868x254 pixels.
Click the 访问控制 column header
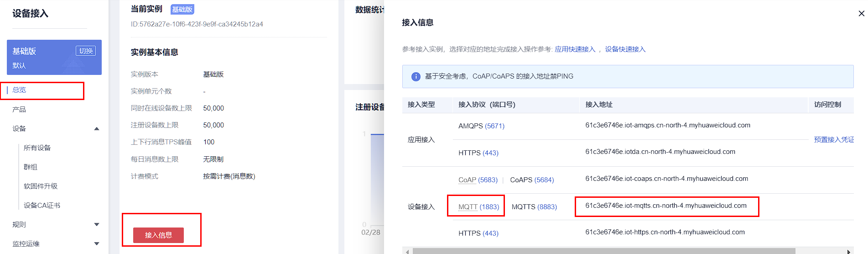(827, 105)
